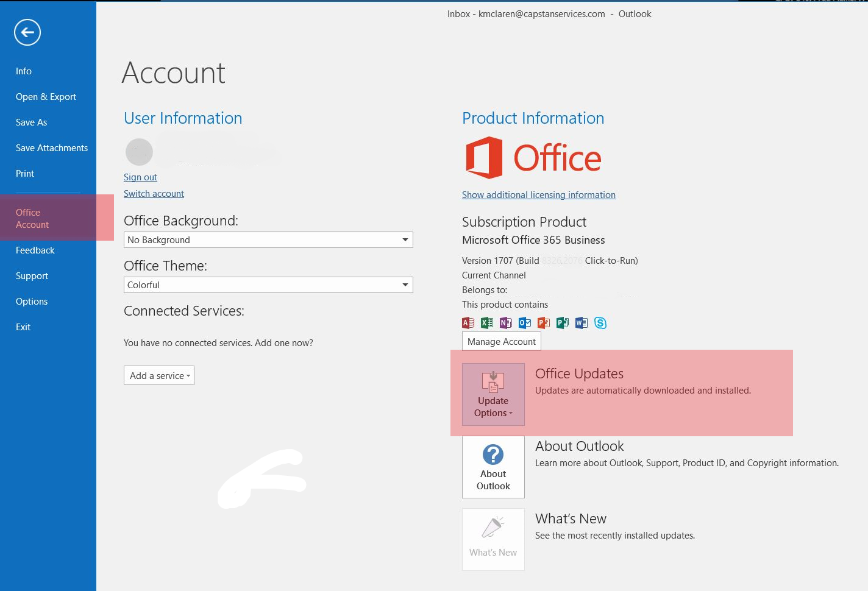The image size is (868, 591).
Task: Click 'You have no connected services' text
Action: click(218, 343)
